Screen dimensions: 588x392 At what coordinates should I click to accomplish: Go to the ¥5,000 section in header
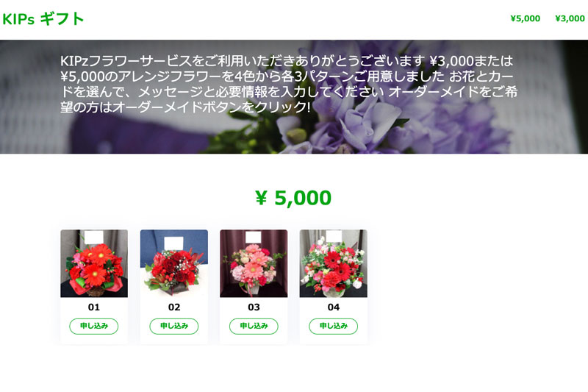pyautogui.click(x=525, y=18)
